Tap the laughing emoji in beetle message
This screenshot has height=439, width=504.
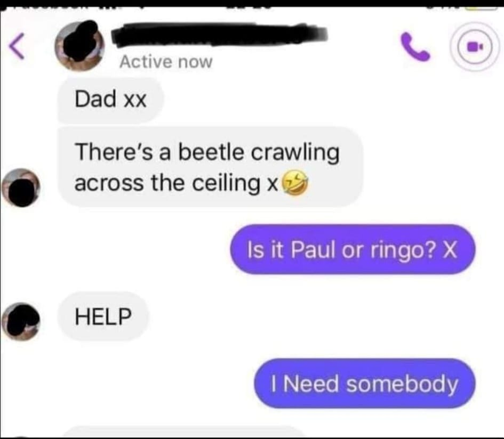coord(295,183)
